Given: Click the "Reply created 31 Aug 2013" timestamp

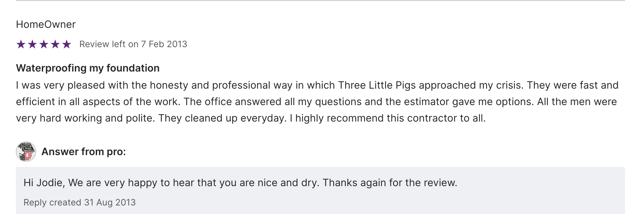Looking at the screenshot, I should [x=80, y=202].
